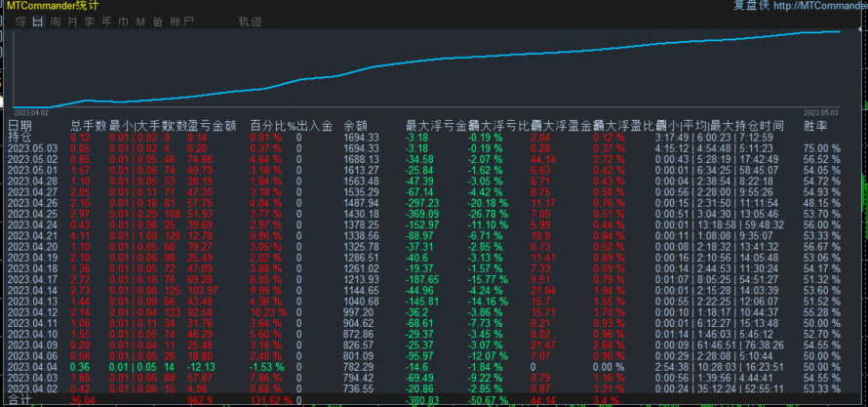
Task: Select the 2023.04.27 date row
Action: [425, 191]
